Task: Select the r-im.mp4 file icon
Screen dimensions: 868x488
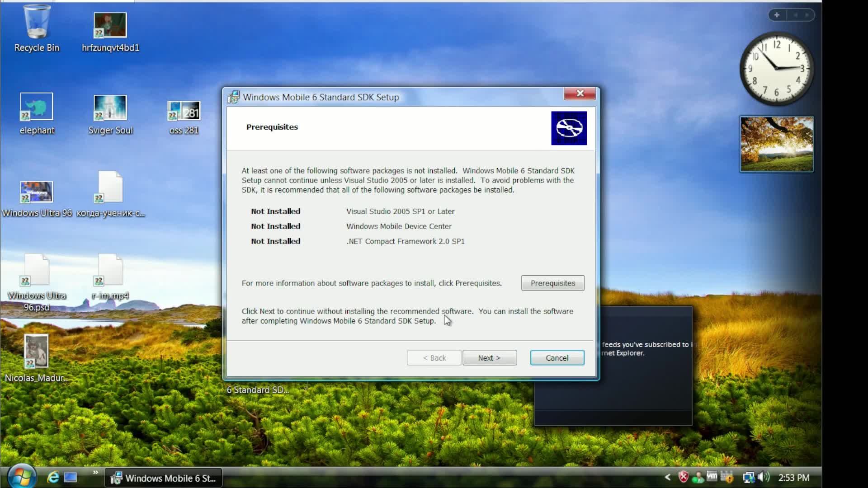Action: [110, 277]
